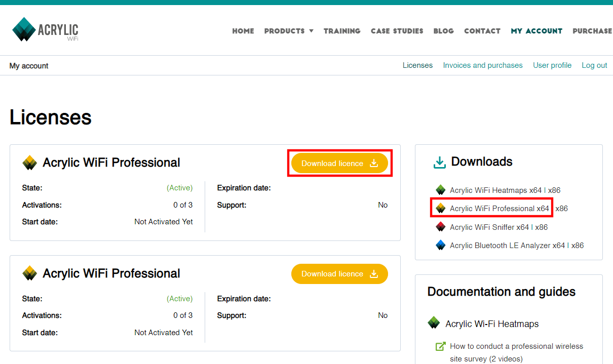
Task: Switch to the Licenses tab
Action: (417, 65)
